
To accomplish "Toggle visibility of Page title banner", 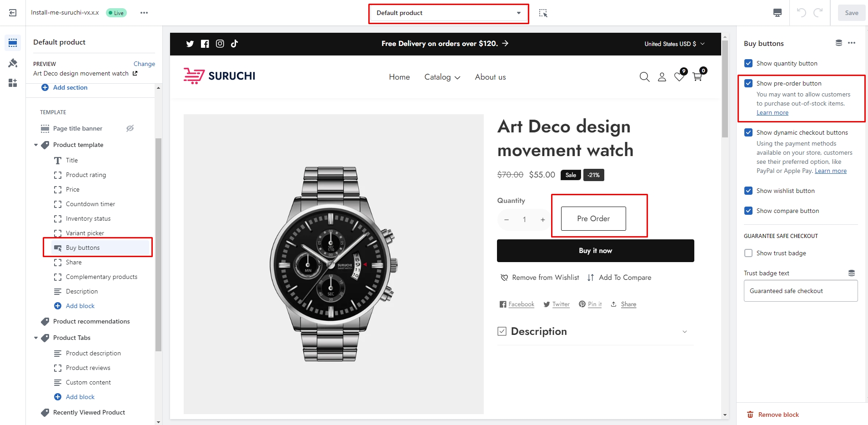I will click(130, 128).
